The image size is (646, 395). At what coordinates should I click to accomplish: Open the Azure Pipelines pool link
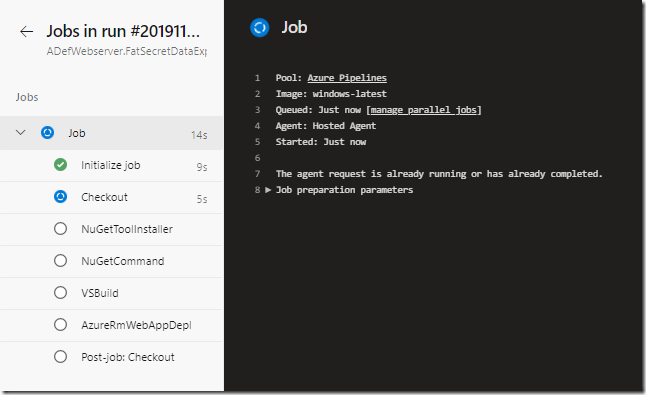pos(347,78)
